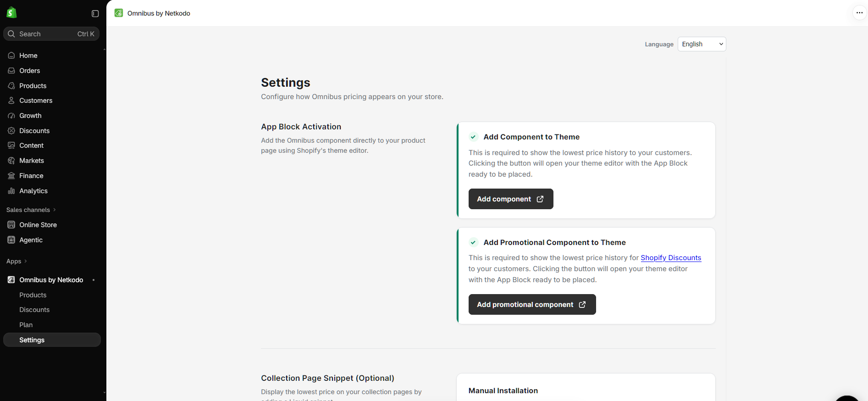Click the Shopify logo icon
Screen dimensions: 868x401
point(11,13)
